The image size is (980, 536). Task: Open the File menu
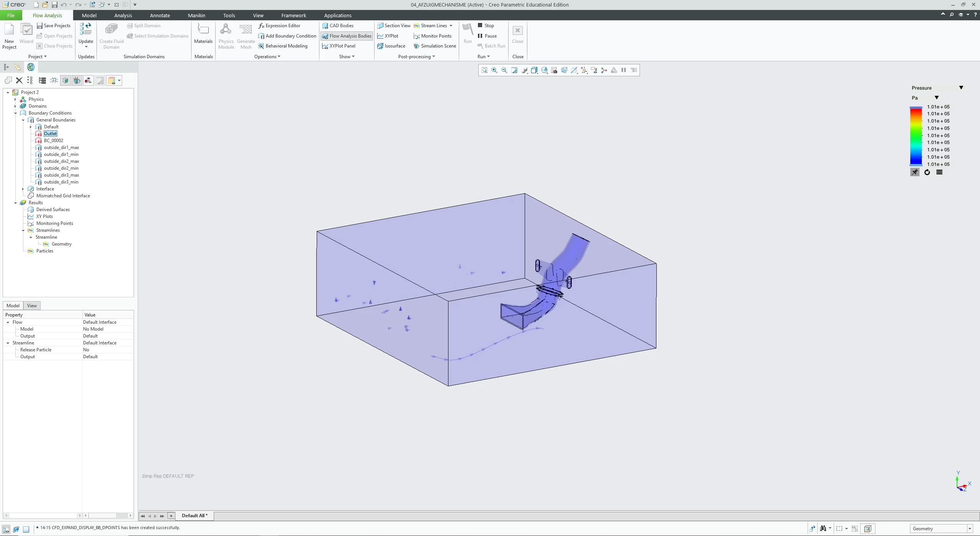(11, 15)
